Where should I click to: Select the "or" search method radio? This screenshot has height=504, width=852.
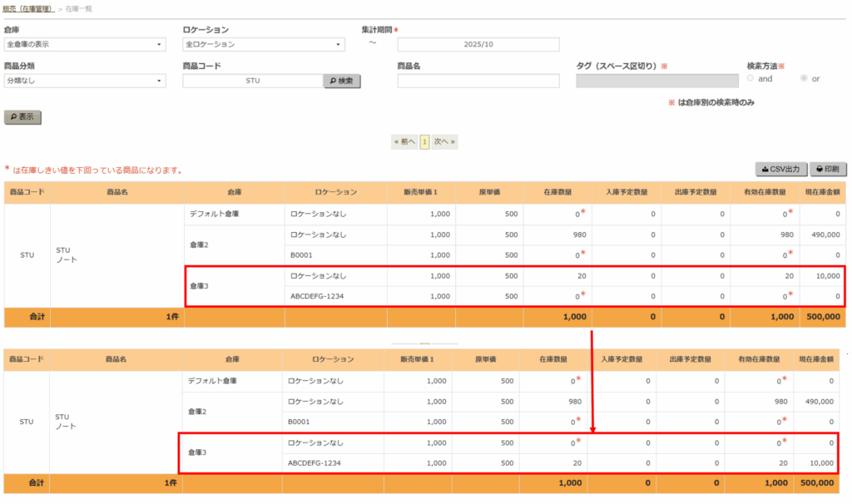(x=803, y=78)
